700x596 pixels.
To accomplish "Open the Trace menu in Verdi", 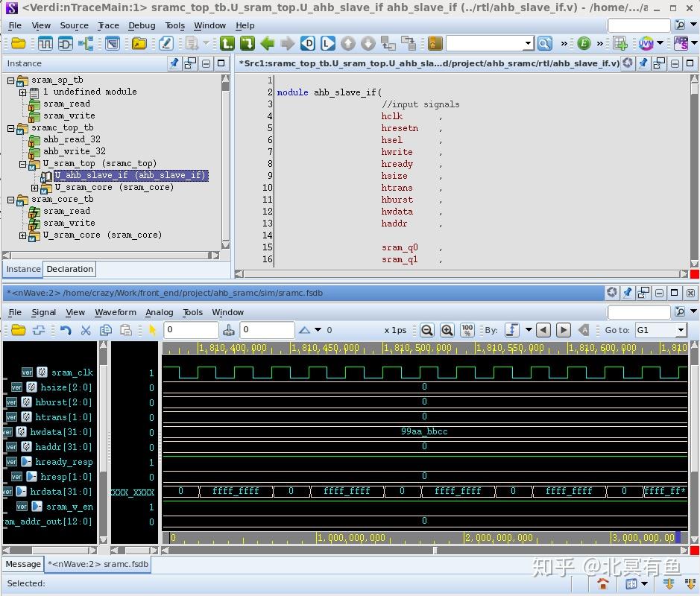I will [x=108, y=25].
